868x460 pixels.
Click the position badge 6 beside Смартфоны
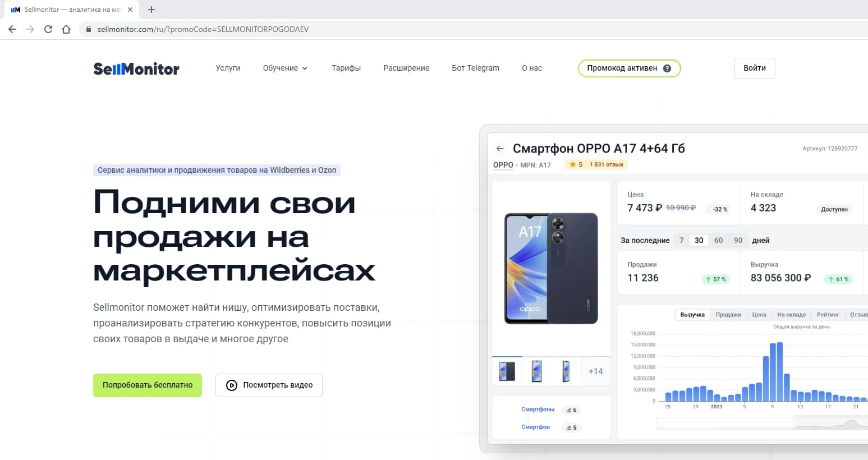pos(572,410)
